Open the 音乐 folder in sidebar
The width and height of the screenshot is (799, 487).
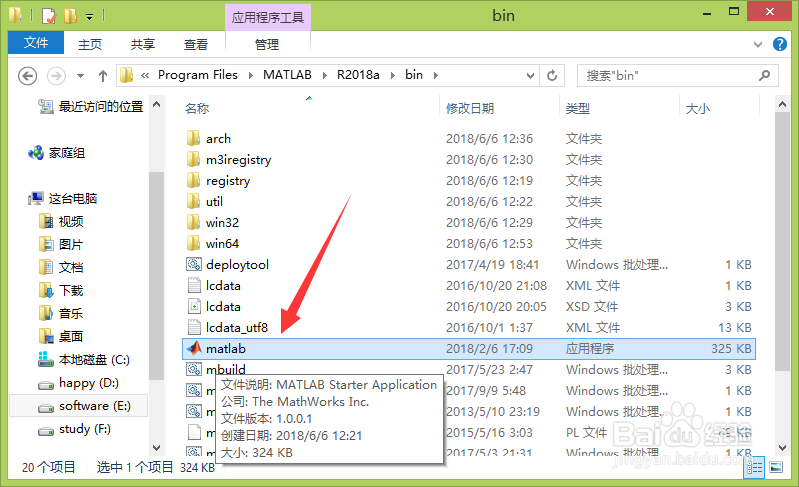point(61,313)
